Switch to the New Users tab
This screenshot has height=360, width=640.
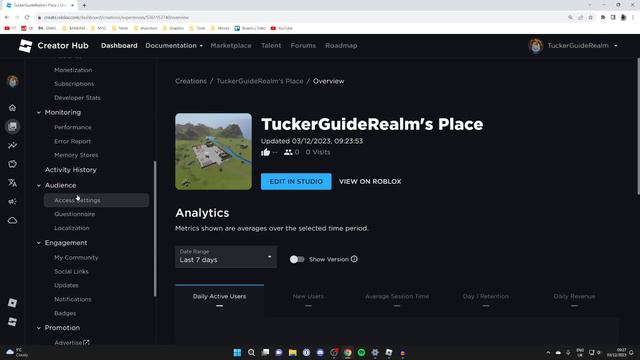click(x=308, y=300)
